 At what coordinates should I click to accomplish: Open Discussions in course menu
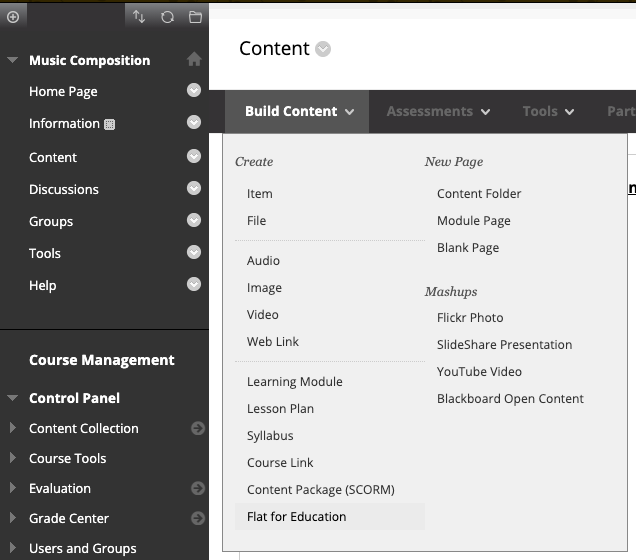click(x=64, y=189)
